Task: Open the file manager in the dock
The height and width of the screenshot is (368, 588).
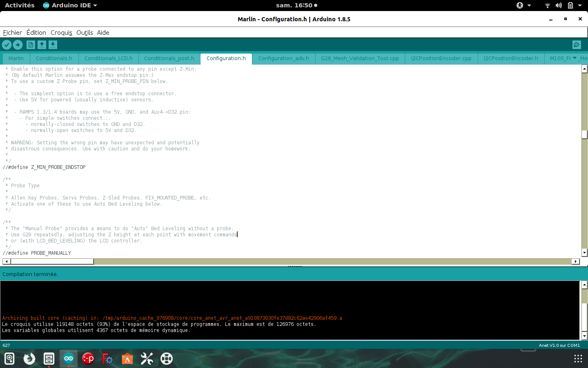Action: [49, 359]
